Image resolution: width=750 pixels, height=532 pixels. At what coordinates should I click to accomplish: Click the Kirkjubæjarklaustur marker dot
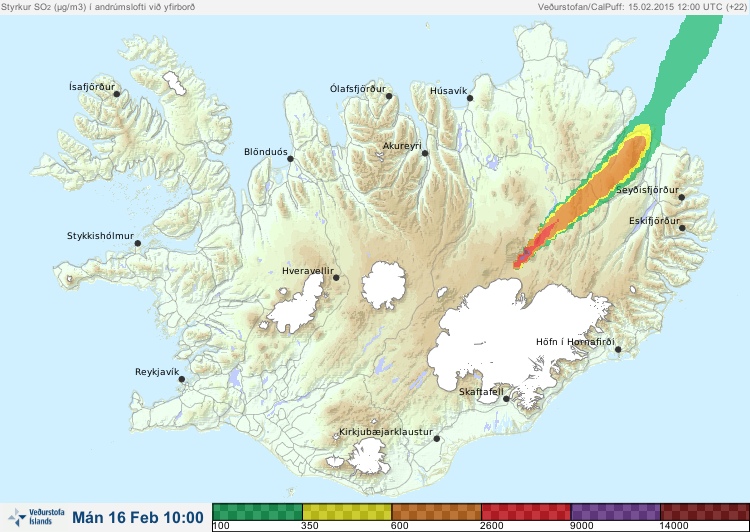[x=436, y=439]
